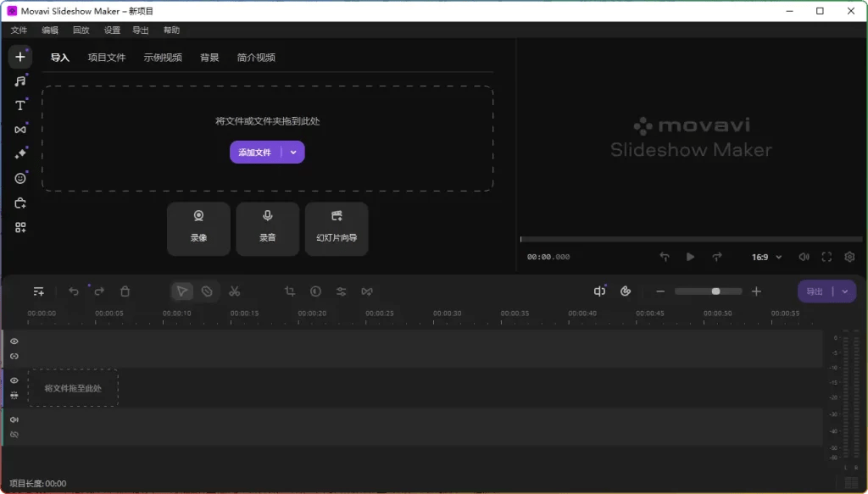The width and height of the screenshot is (868, 494).
Task: Expand the 导出 button dropdown arrow
Action: click(845, 291)
